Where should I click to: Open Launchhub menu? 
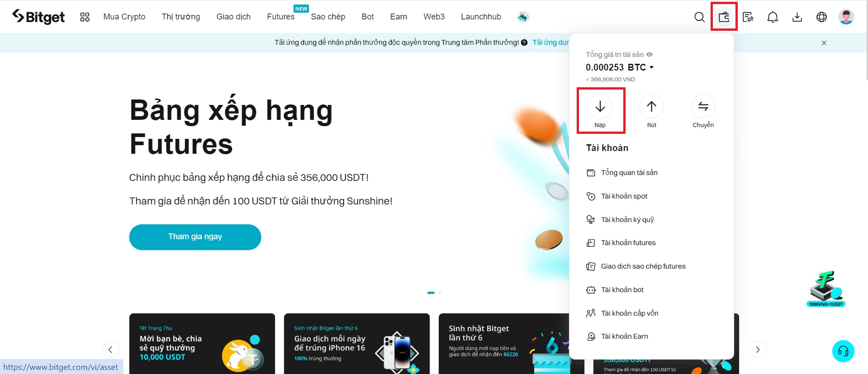(481, 17)
